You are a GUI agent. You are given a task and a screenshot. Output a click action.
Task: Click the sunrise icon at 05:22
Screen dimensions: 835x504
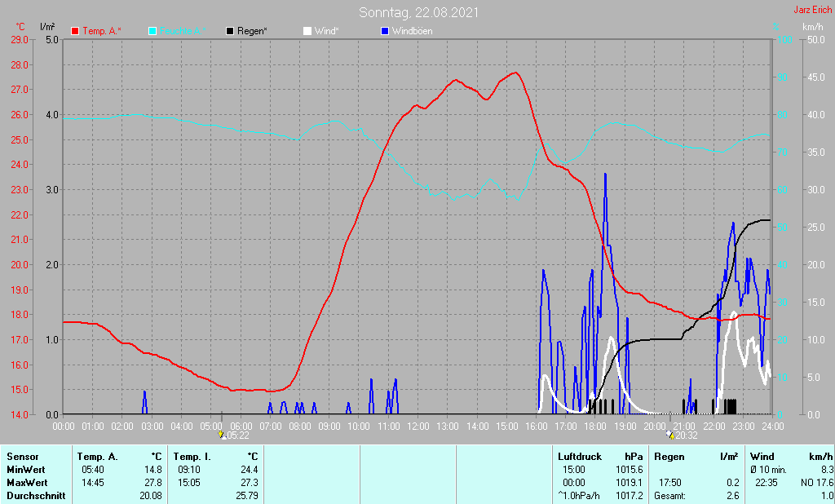(222, 435)
